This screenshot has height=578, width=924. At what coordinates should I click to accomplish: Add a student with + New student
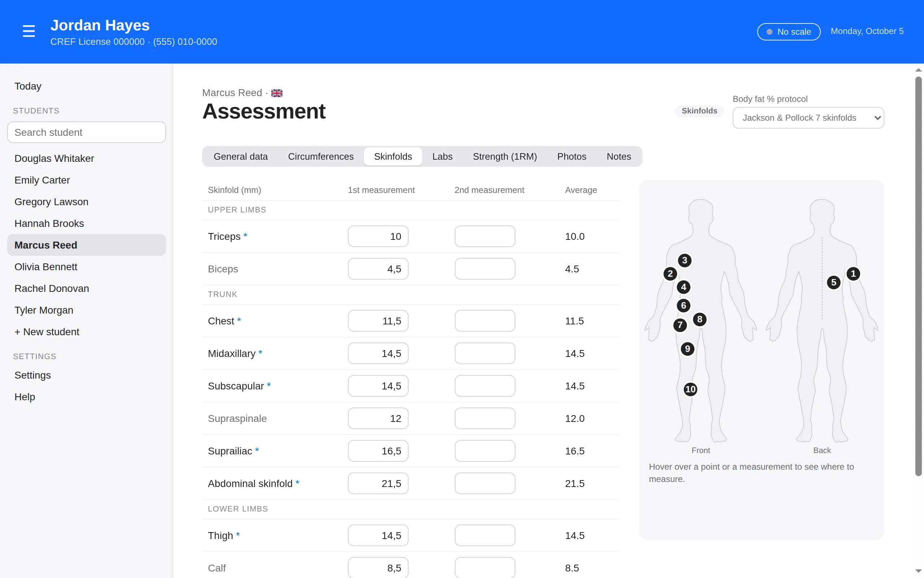point(87,332)
